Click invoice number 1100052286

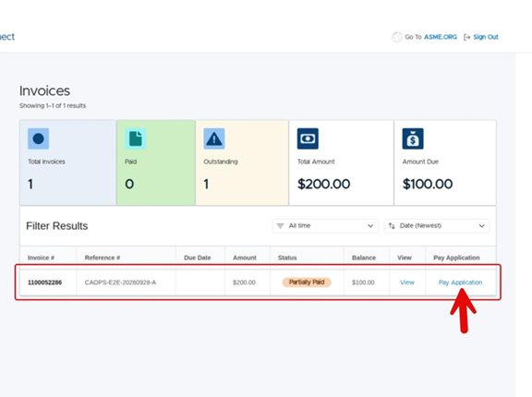tap(44, 283)
